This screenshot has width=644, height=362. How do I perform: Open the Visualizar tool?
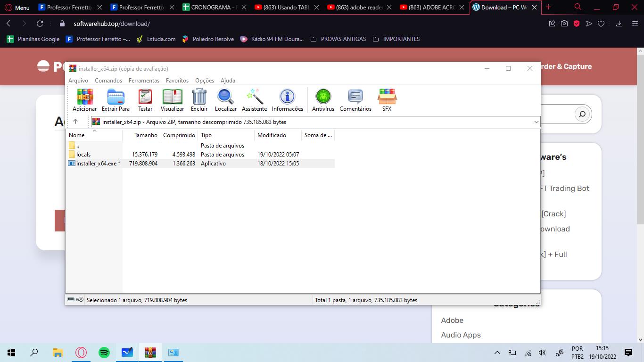tap(172, 100)
